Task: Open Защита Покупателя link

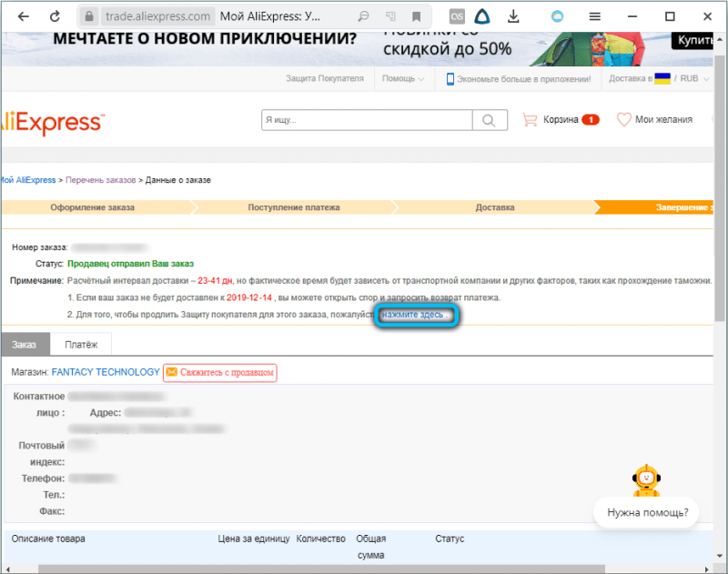Action: point(325,78)
